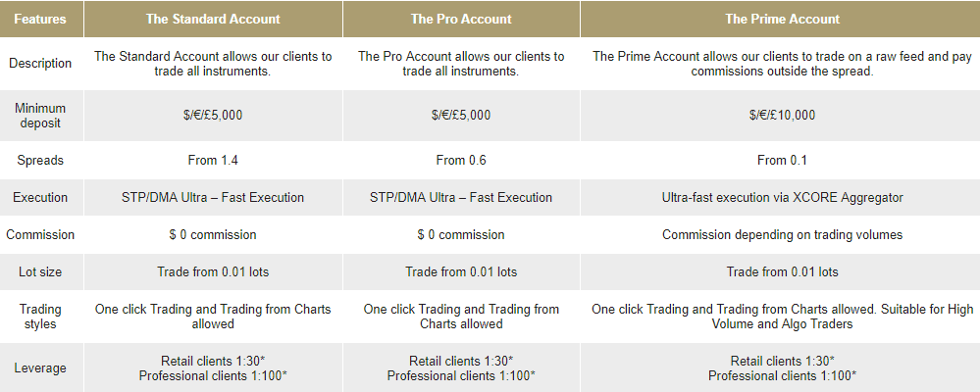This screenshot has height=392, width=980.
Task: Click the Leverage row label
Action: pos(40,368)
